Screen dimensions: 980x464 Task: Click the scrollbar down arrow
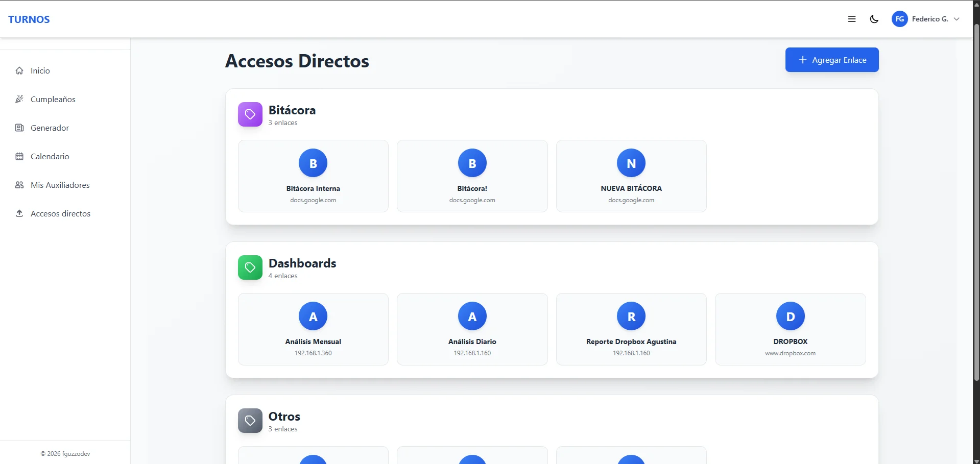tap(976, 461)
